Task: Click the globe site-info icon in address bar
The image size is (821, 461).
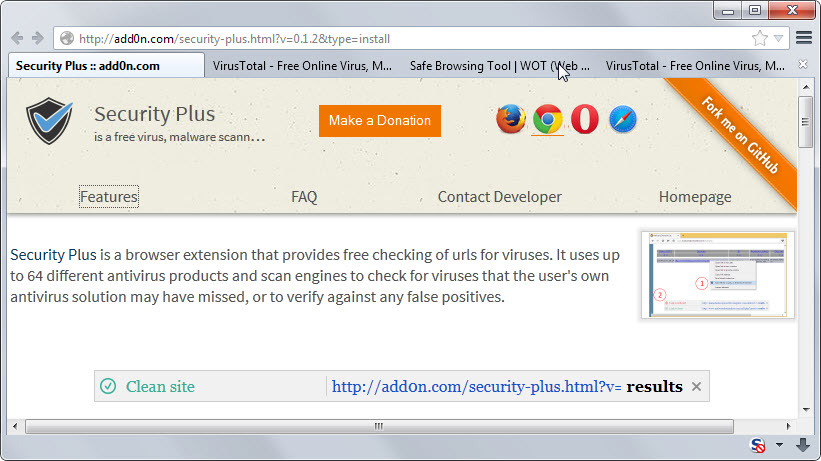Action: coord(66,38)
